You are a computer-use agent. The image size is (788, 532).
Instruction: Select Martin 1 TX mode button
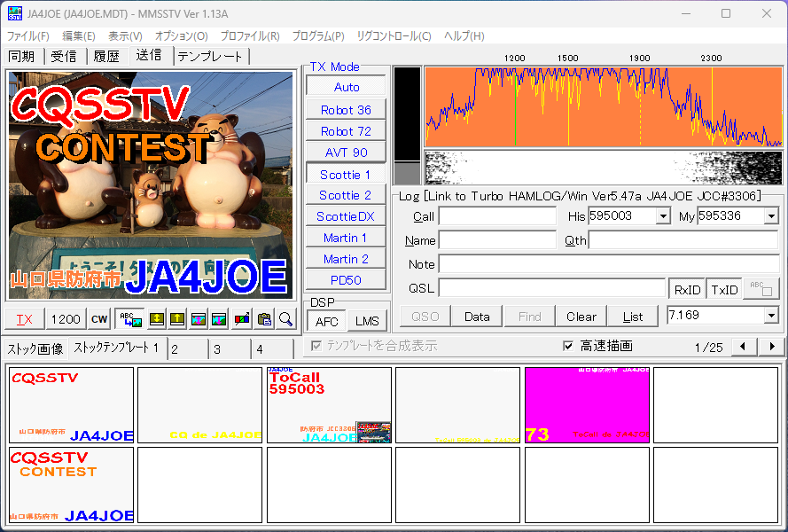click(x=346, y=238)
